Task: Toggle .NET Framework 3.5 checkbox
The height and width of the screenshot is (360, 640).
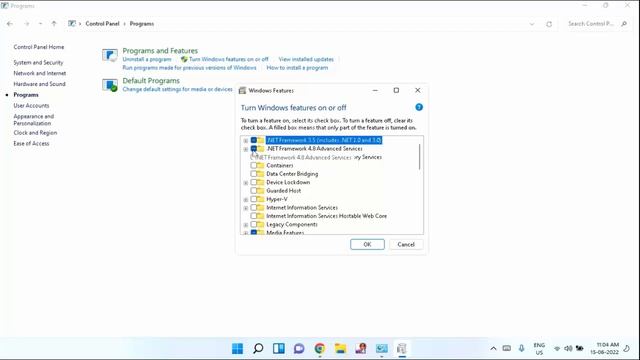Action: 254,140
